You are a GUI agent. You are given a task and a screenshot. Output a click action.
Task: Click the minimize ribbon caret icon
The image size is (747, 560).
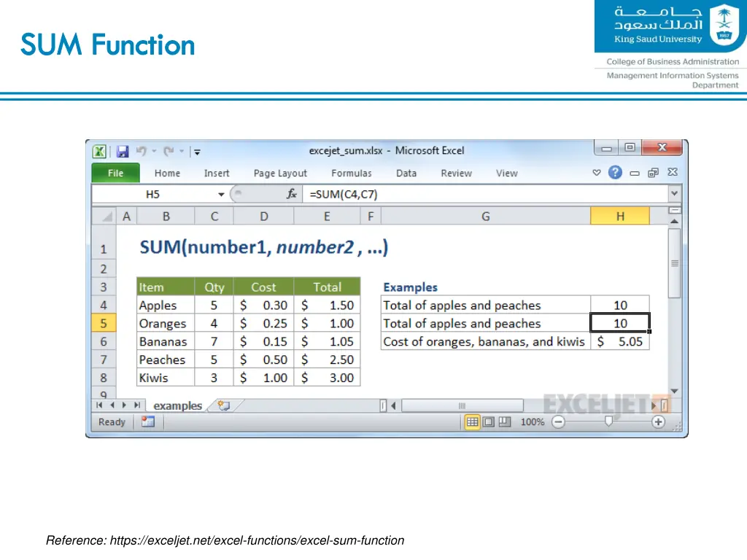click(x=597, y=172)
